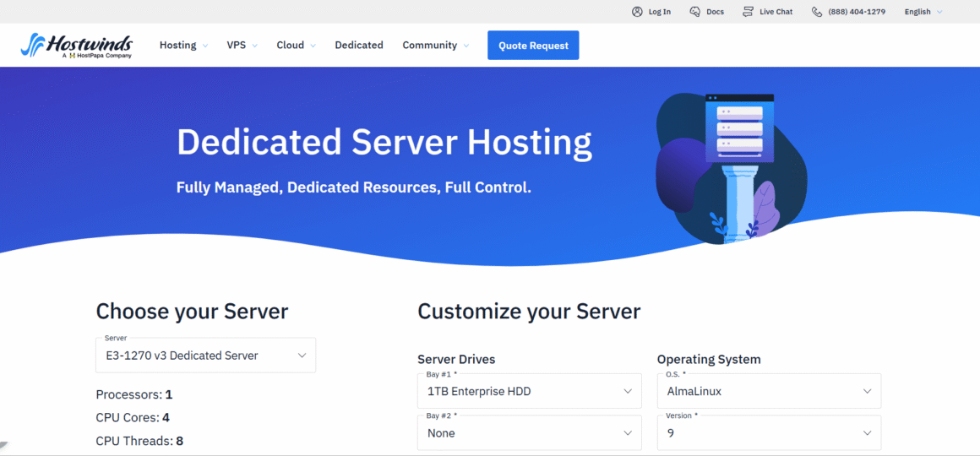Click the Live Chat speech icon

point(749,11)
